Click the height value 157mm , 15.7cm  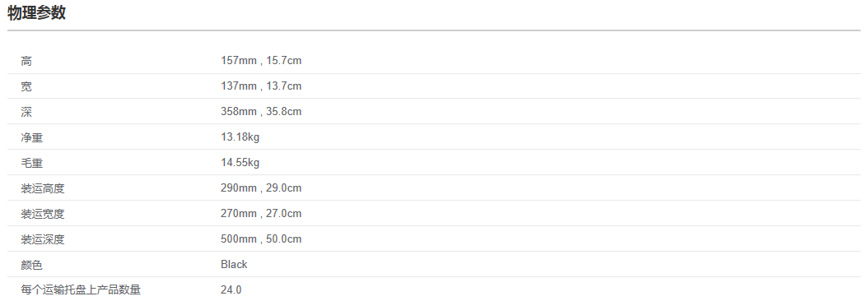point(261,61)
